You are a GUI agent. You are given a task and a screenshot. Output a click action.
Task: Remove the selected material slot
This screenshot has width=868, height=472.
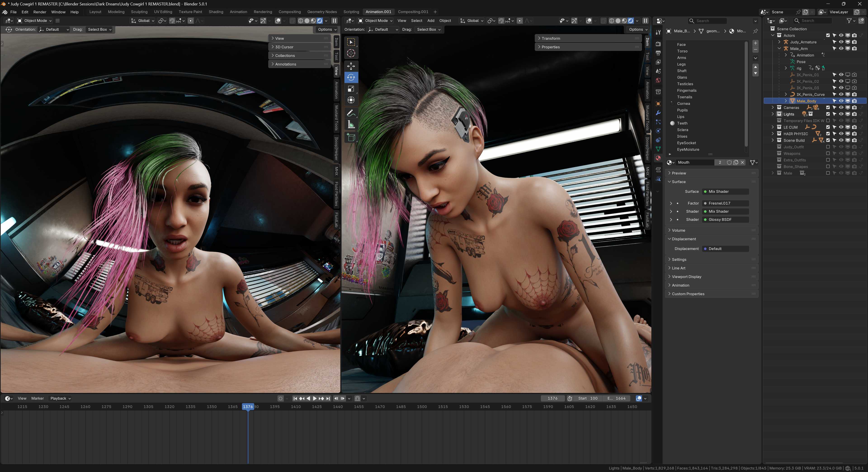[x=755, y=50]
